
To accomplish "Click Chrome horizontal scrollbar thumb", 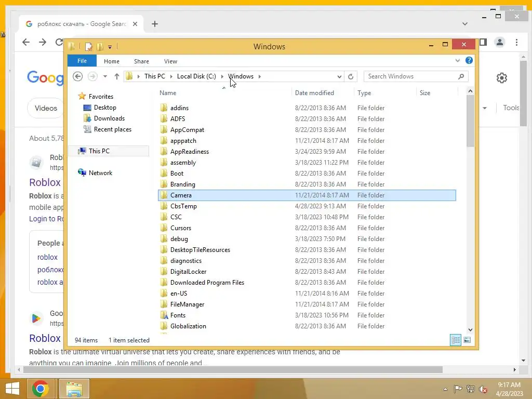I will coord(233,369).
